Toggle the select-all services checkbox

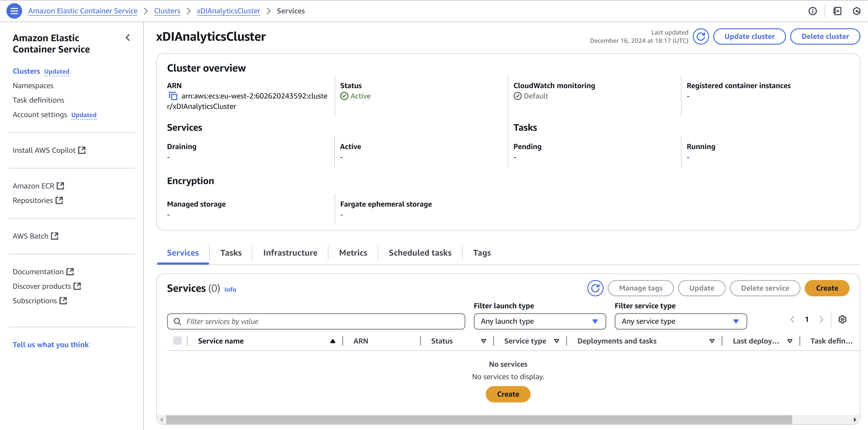(177, 341)
